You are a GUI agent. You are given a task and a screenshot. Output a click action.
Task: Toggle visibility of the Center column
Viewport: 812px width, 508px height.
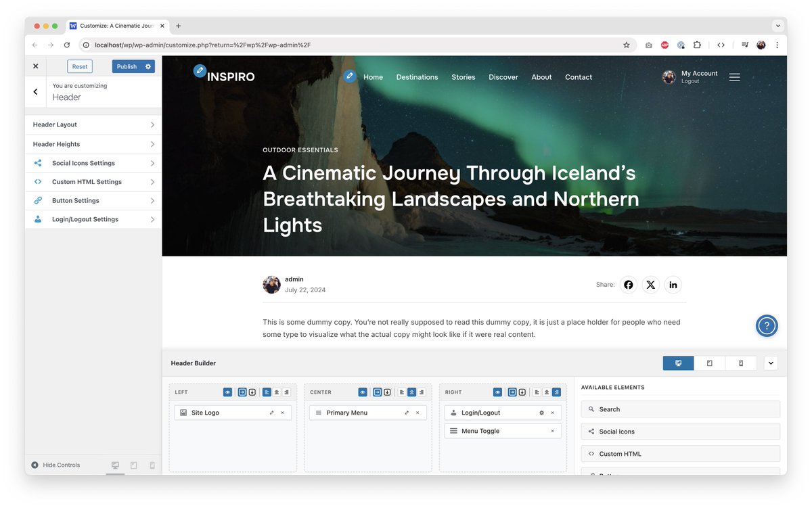(x=363, y=392)
